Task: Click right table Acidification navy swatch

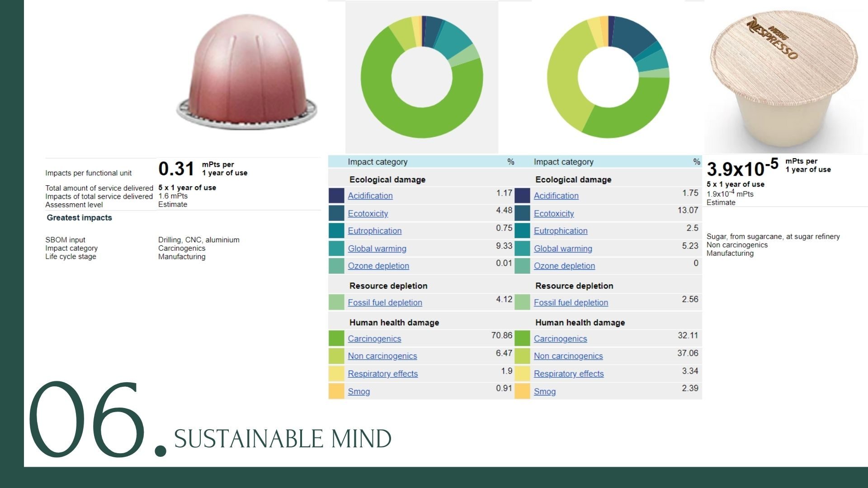Action: tap(522, 196)
